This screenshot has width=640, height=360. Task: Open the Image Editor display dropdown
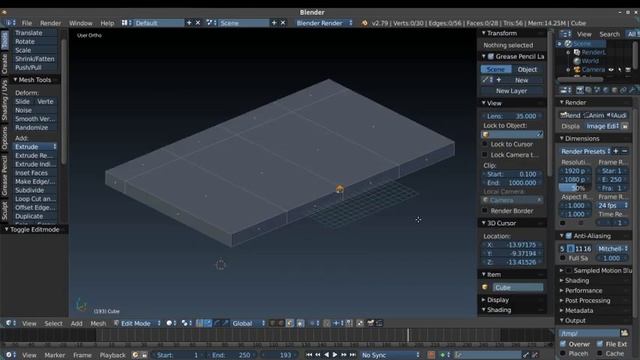602,126
